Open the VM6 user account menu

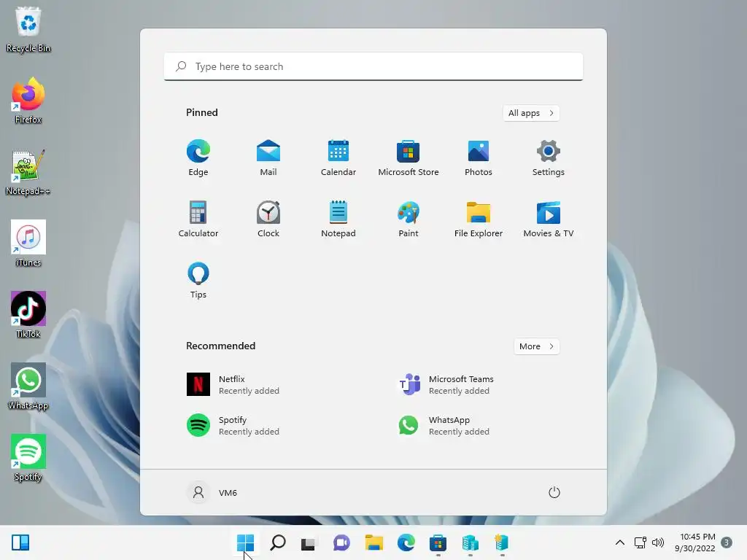212,492
